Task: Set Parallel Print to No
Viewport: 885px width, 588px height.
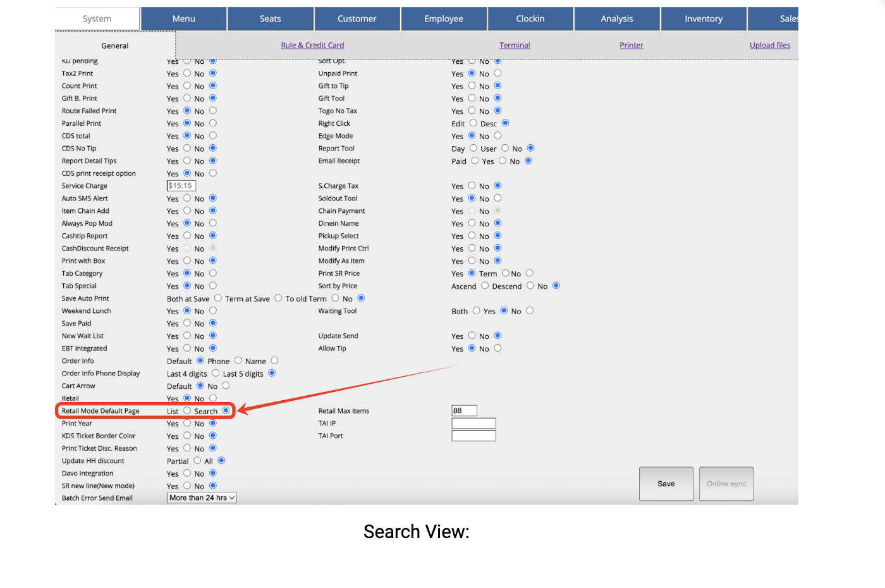Action: click(x=213, y=123)
